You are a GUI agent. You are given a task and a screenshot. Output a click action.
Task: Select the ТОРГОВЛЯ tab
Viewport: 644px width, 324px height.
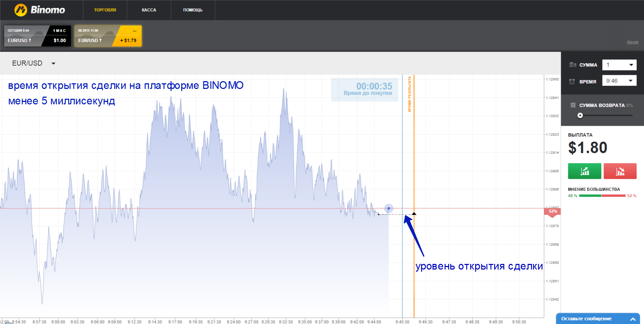[x=105, y=10]
